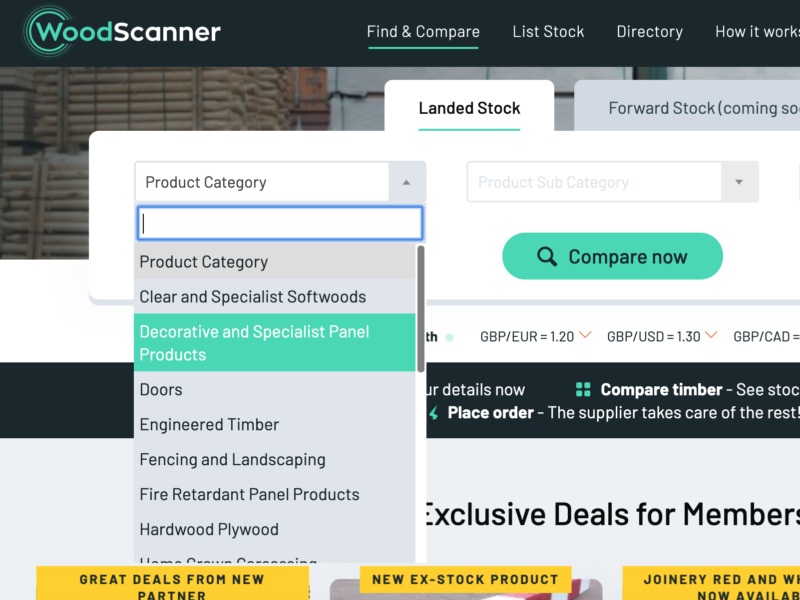The image size is (800, 600).
Task: Open the List Stock menu item
Action: click(x=548, y=32)
